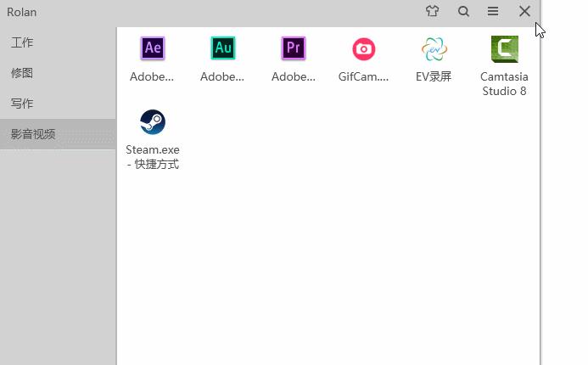Open the 写作 group
Viewport: 588px width, 365px height.
click(x=59, y=104)
